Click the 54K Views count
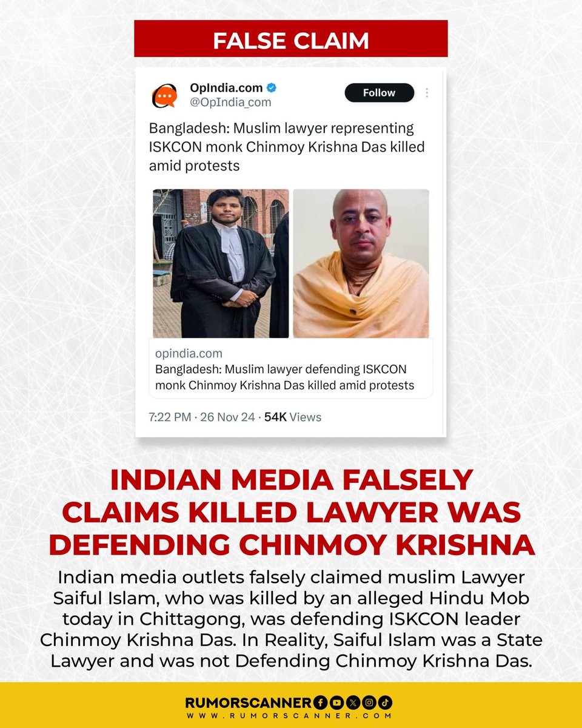The height and width of the screenshot is (728, 582). (293, 417)
